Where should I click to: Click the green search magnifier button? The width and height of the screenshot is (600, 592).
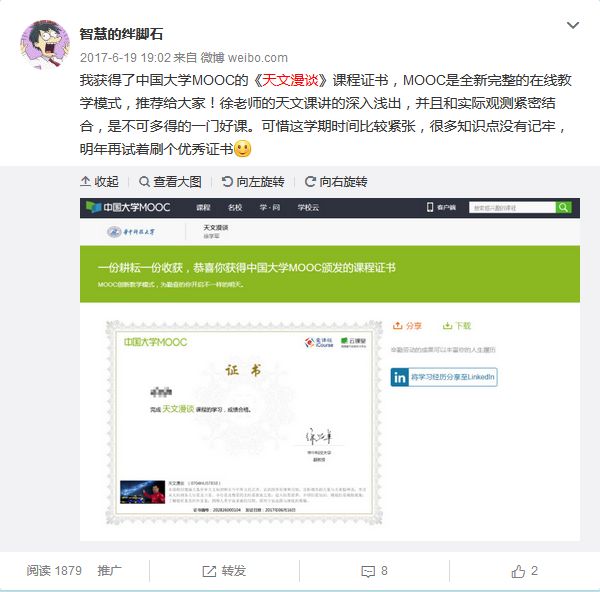click(x=563, y=207)
